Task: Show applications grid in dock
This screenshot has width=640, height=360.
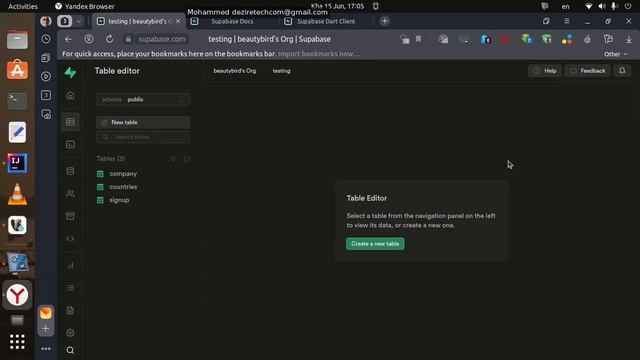Action: click(17, 342)
